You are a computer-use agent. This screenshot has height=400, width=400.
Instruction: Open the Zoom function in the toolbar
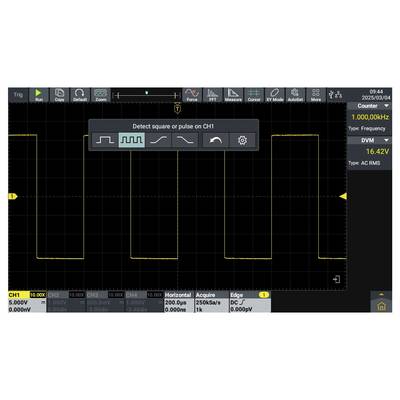(101, 95)
